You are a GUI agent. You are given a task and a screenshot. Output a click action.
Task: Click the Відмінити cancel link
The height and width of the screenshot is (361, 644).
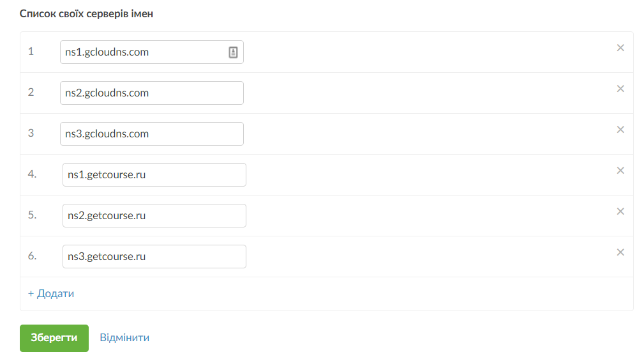124,338
